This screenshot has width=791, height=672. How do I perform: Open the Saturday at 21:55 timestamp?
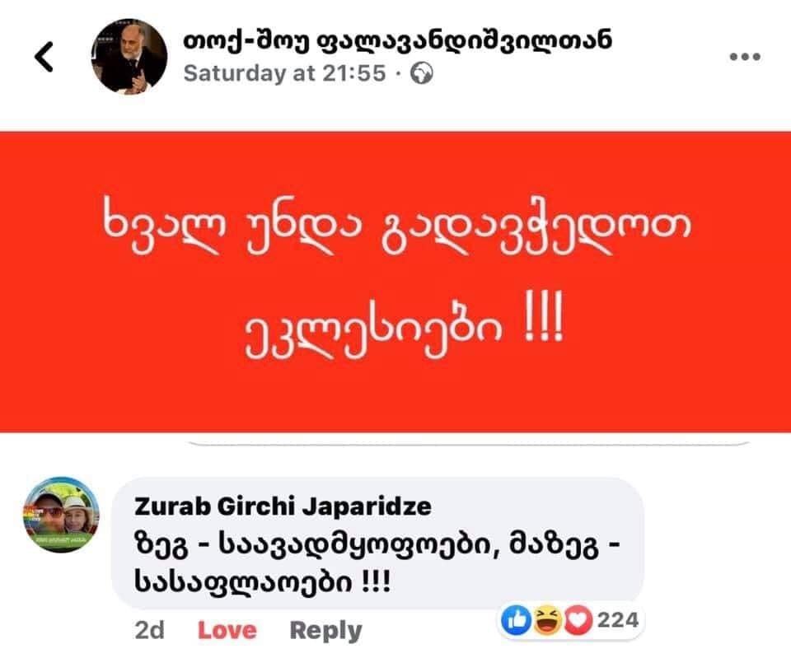coord(284,73)
